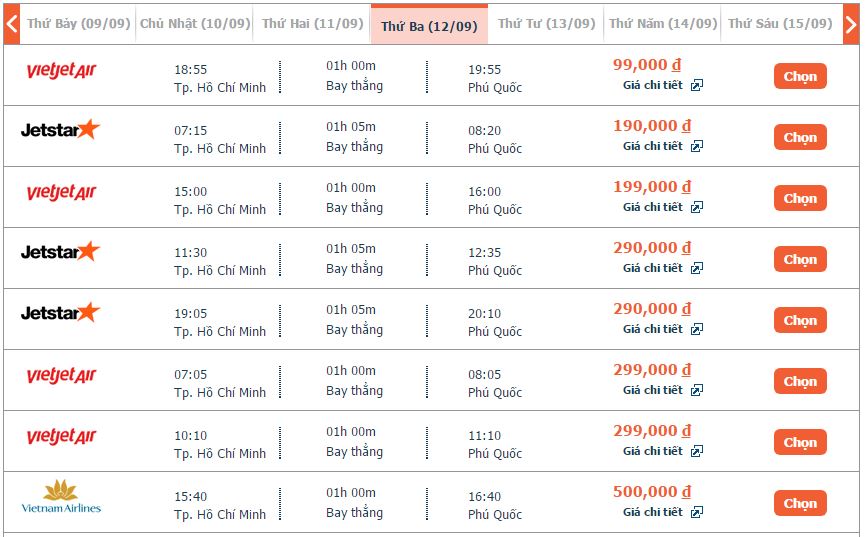Open price detail icon for 99,000 đ flight
Screen dimensions: 866x537
[x=696, y=86]
